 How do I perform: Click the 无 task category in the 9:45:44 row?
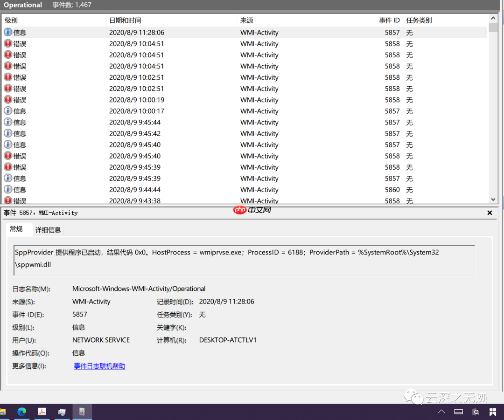[409, 122]
